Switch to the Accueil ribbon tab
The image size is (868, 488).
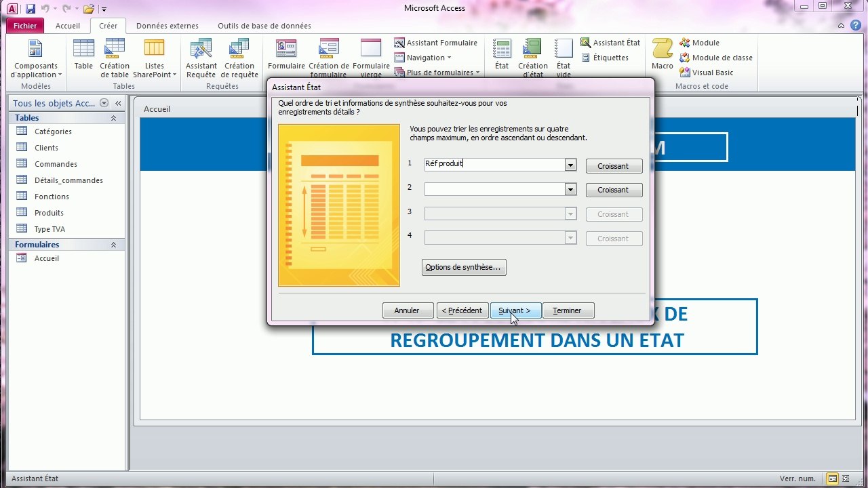click(x=68, y=26)
